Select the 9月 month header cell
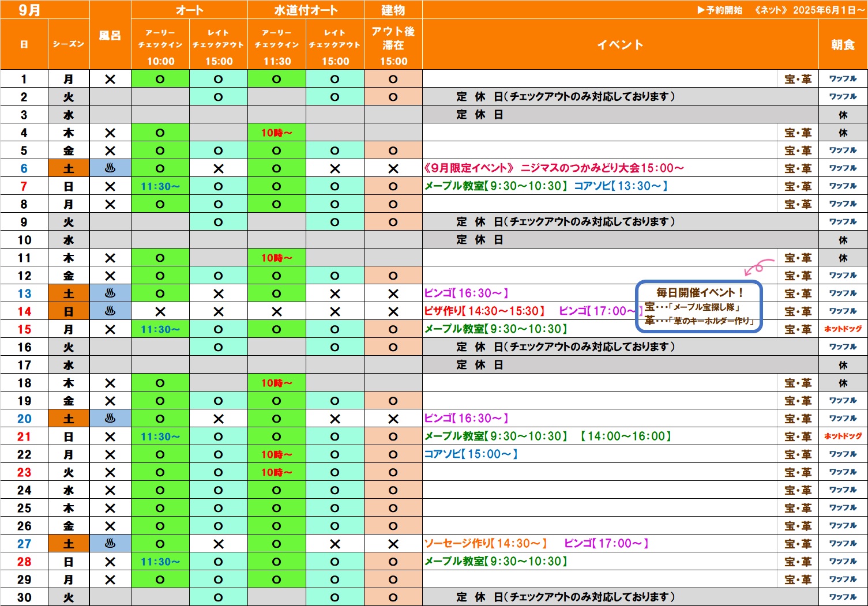Screen dimensions: 868x606 pyautogui.click(x=45, y=10)
